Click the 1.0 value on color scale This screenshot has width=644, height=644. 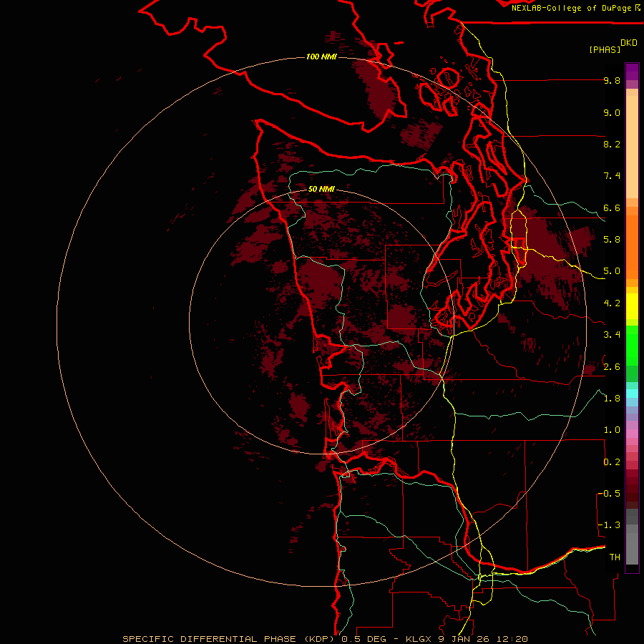pos(612,430)
